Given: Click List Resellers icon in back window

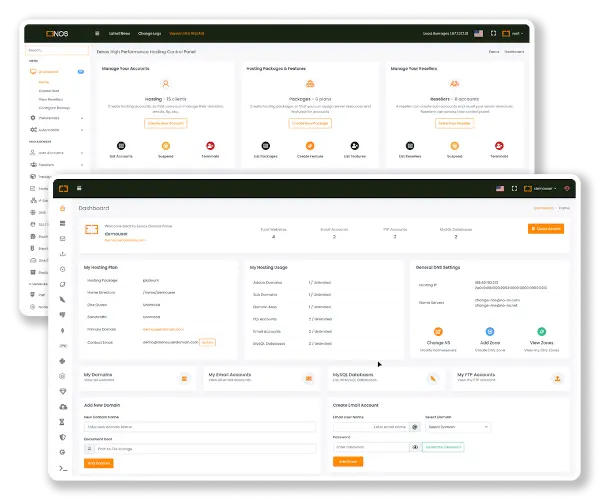Looking at the screenshot, I should [x=410, y=146].
